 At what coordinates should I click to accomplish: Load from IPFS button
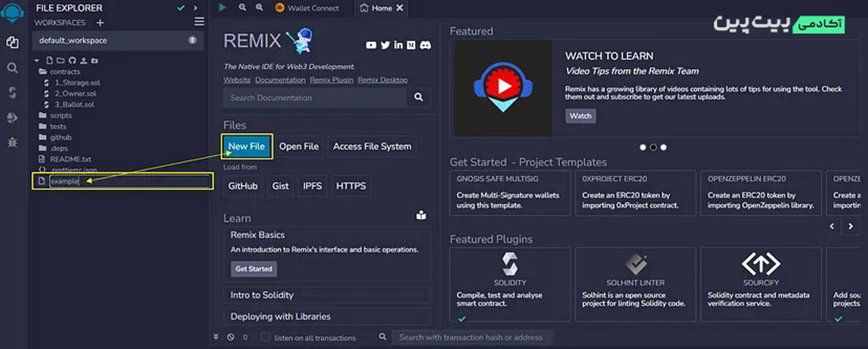point(313,186)
